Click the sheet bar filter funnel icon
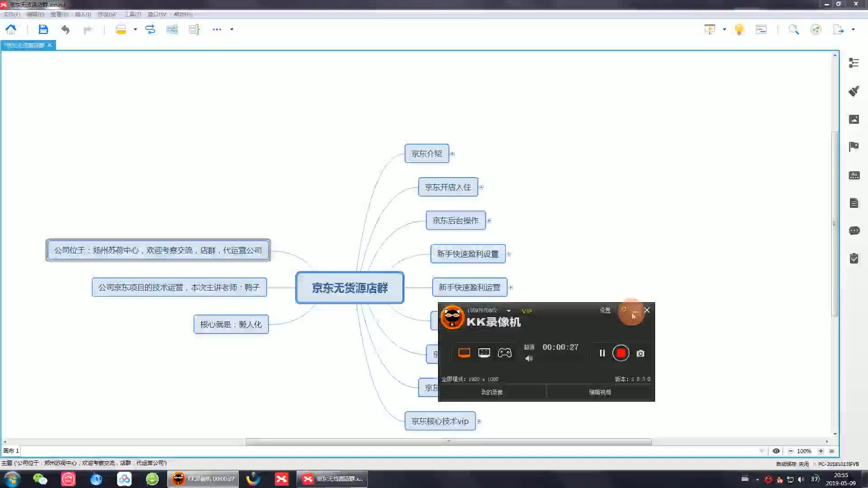The image size is (868, 488). click(762, 451)
